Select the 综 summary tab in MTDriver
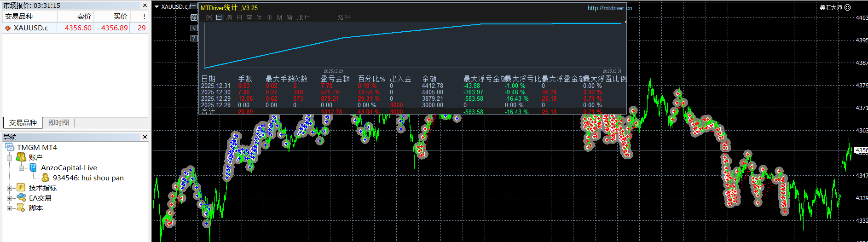The height and width of the screenshot is (242, 868). 209,17
